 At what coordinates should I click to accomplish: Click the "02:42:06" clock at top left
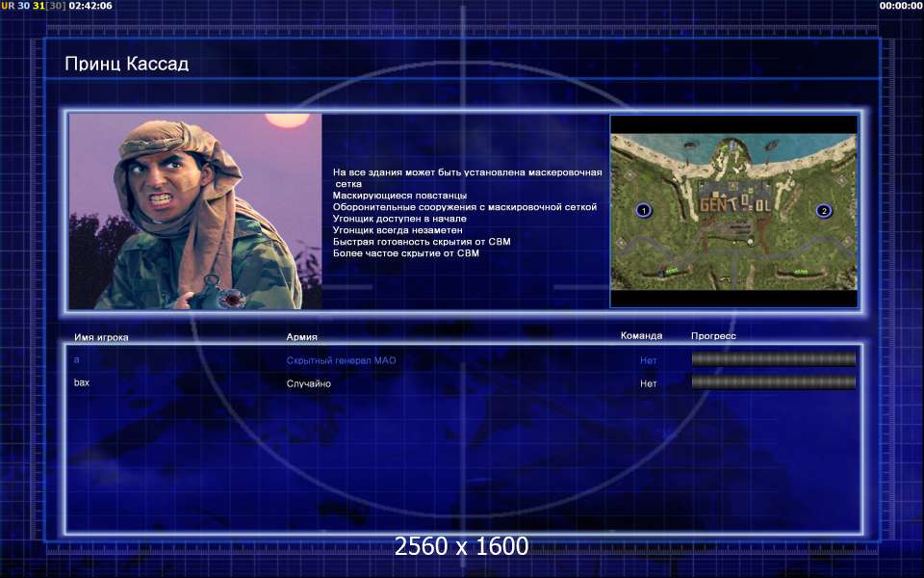(x=90, y=6)
